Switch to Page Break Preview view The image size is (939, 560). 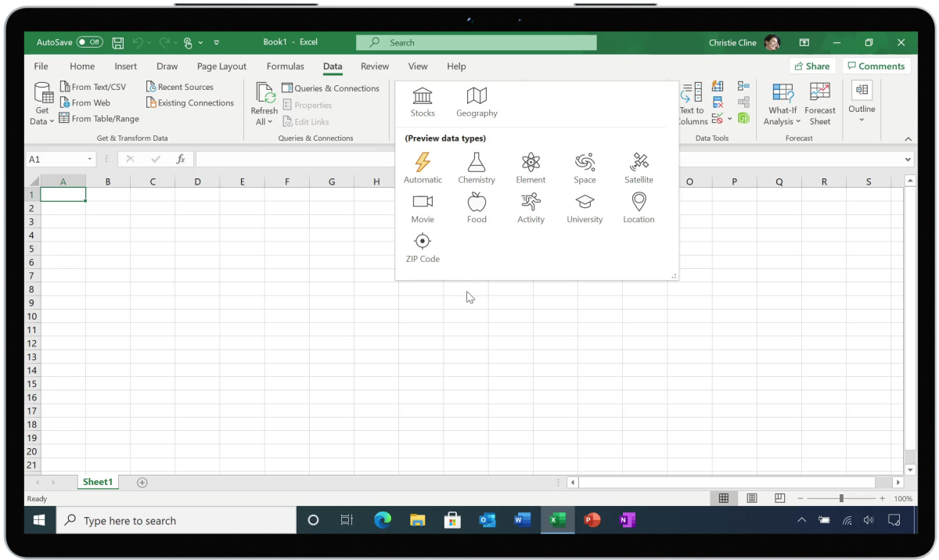[779, 498]
